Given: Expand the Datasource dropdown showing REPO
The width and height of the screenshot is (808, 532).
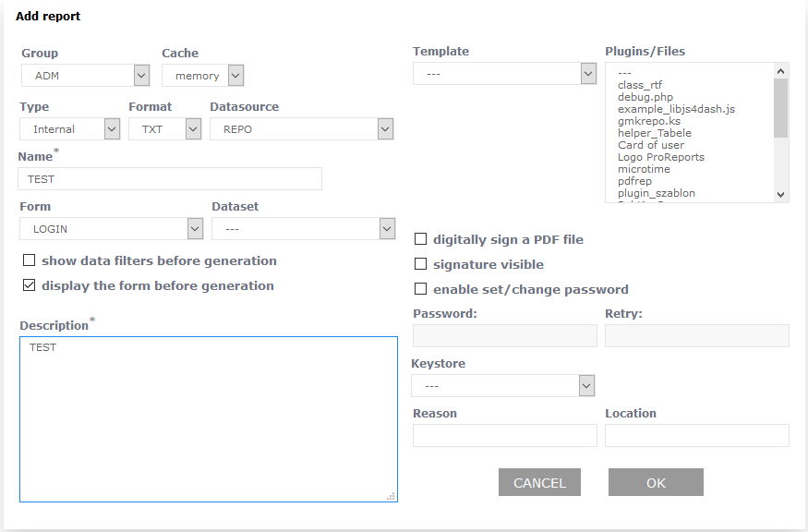Looking at the screenshot, I should 302,129.
